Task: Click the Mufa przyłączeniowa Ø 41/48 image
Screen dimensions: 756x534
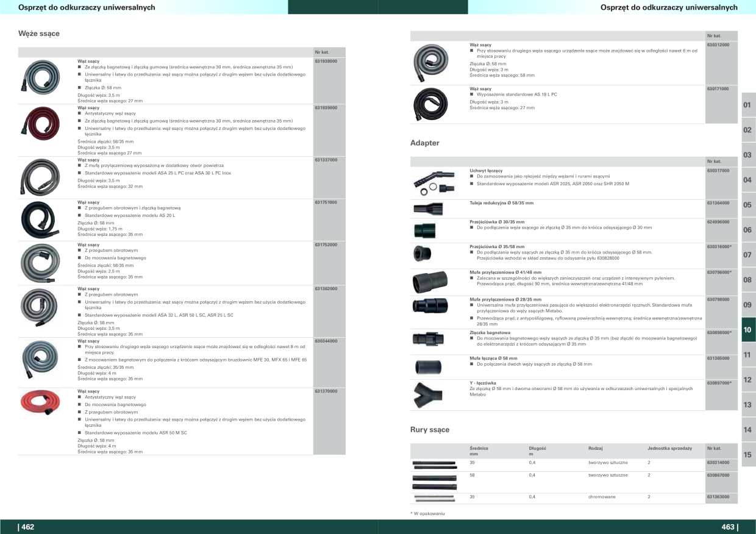Action: tap(429, 282)
